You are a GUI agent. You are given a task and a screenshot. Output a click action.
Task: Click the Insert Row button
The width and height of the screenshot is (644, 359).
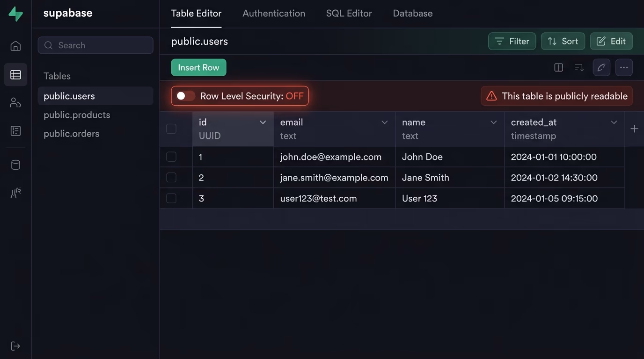[198, 67]
